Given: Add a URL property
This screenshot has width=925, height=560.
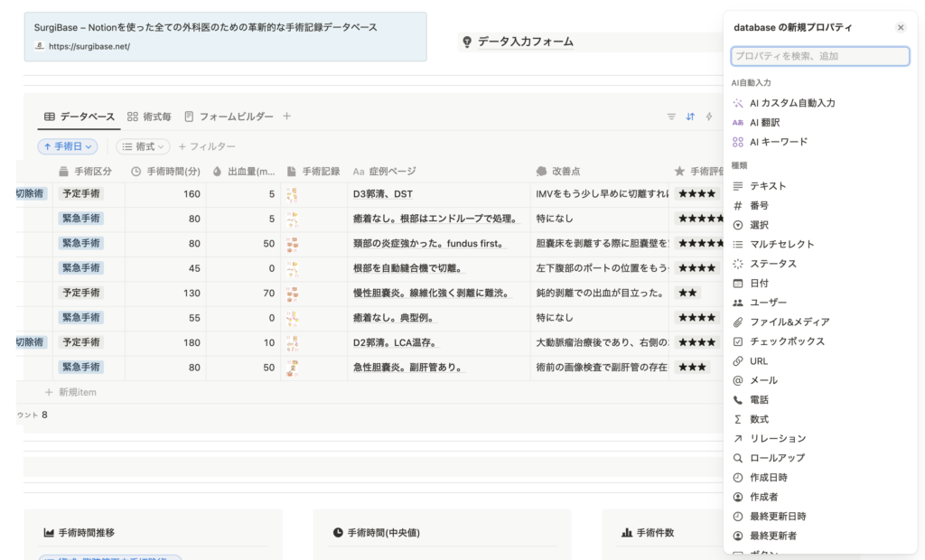Looking at the screenshot, I should click(820, 361).
